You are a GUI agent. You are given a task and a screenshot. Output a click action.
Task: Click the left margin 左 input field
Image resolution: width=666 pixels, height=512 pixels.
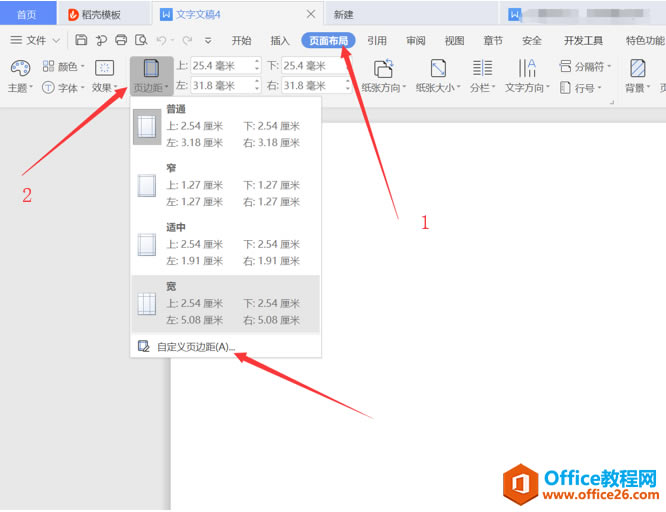coord(220,85)
